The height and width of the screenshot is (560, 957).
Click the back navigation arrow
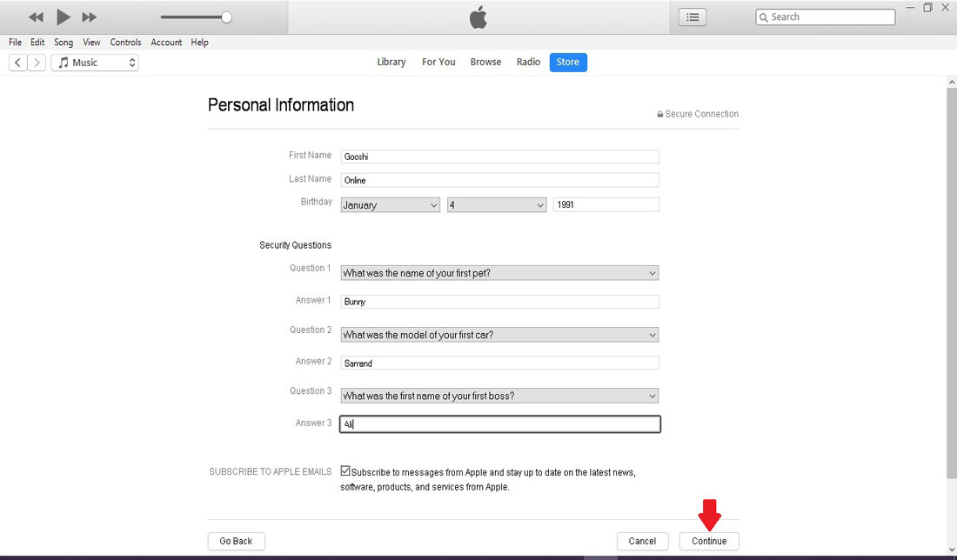click(17, 62)
